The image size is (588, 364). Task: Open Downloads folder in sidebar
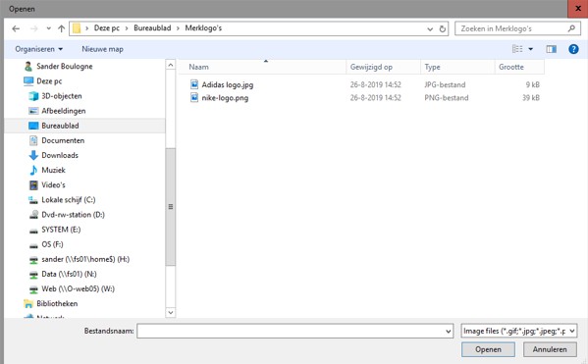[60, 155]
